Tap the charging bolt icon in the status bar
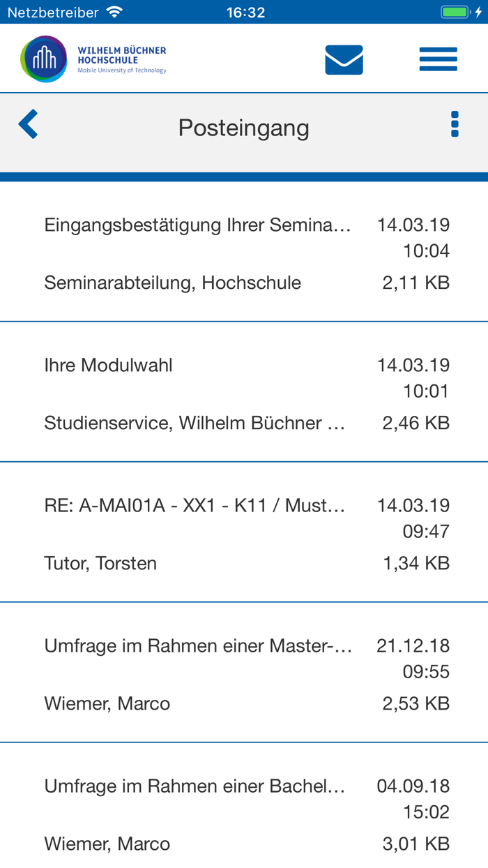This screenshot has width=488, height=868. [480, 10]
